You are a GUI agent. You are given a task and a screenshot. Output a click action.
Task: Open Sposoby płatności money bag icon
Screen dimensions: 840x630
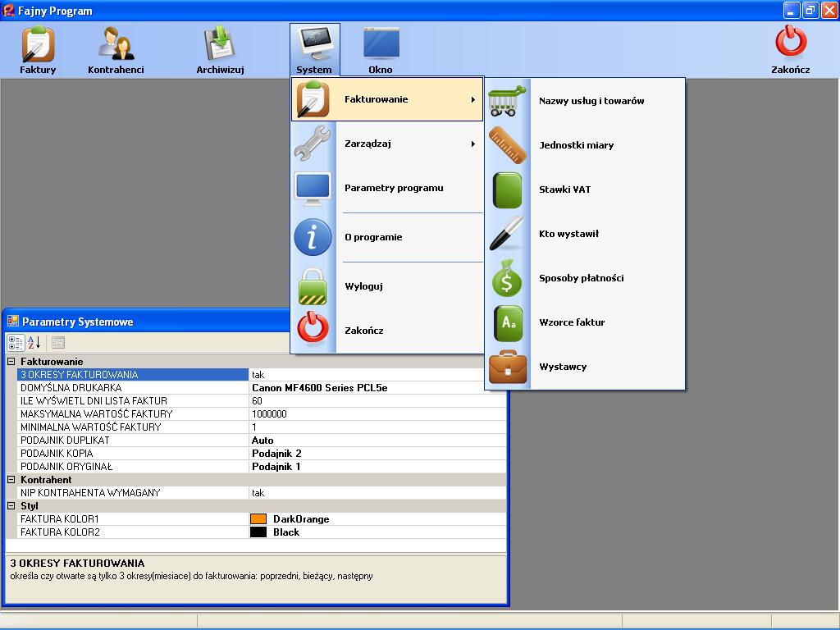tap(508, 278)
